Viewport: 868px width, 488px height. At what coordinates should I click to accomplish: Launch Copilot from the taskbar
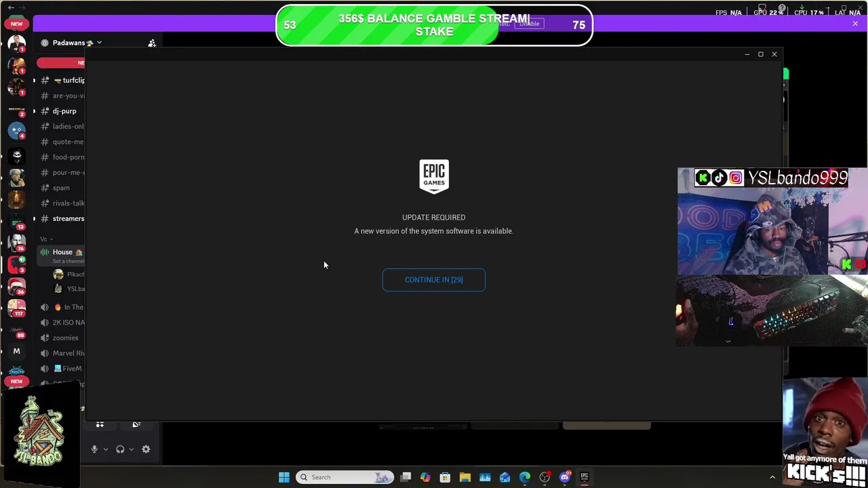(425, 477)
